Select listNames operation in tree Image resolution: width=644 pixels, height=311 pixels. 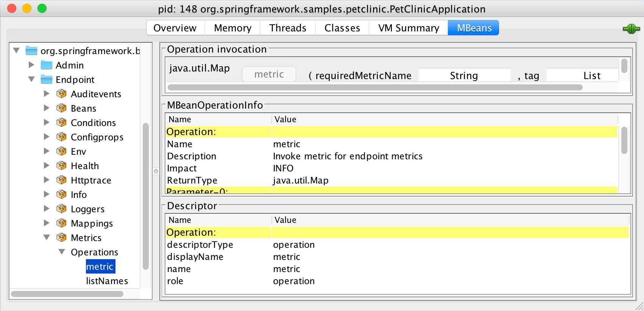[x=107, y=281]
